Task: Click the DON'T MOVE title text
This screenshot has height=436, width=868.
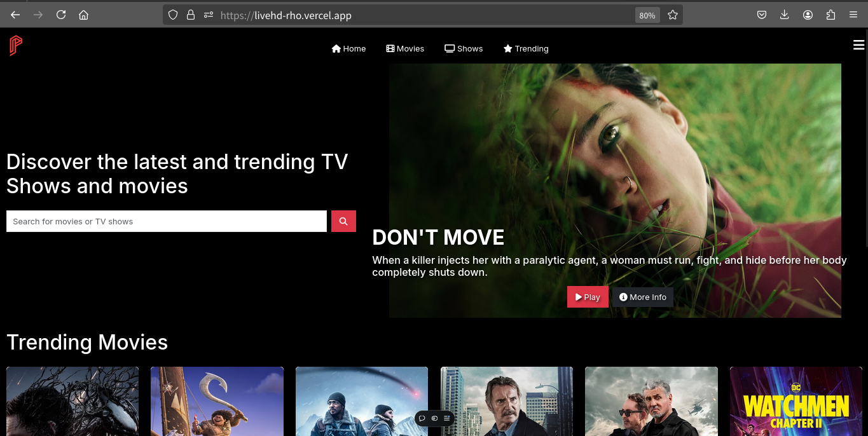Action: 438,238
